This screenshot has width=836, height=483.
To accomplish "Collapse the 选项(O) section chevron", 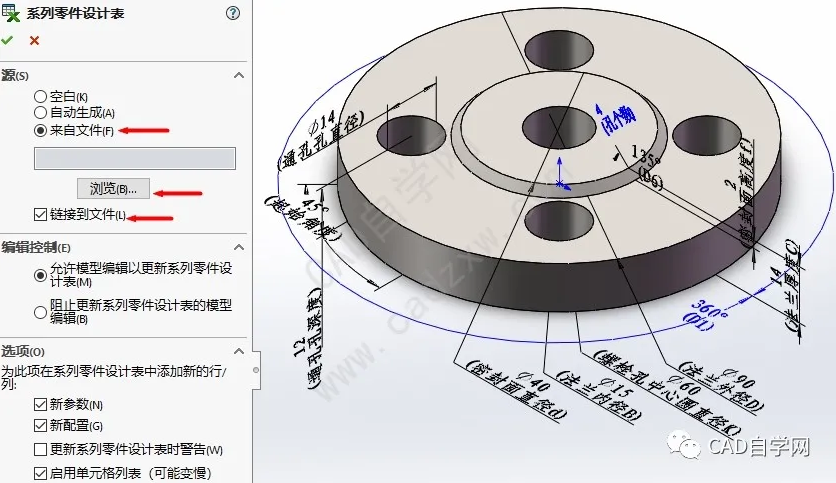I will pos(239,351).
